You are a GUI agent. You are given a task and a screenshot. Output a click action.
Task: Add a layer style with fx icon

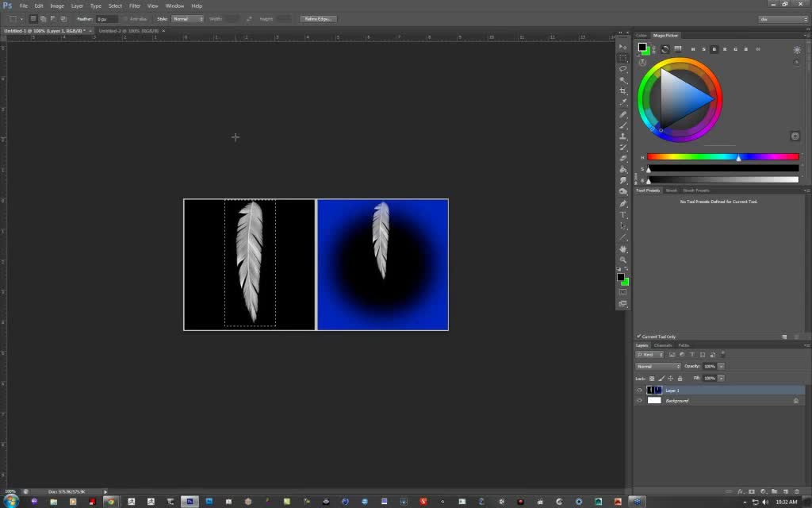coord(741,493)
